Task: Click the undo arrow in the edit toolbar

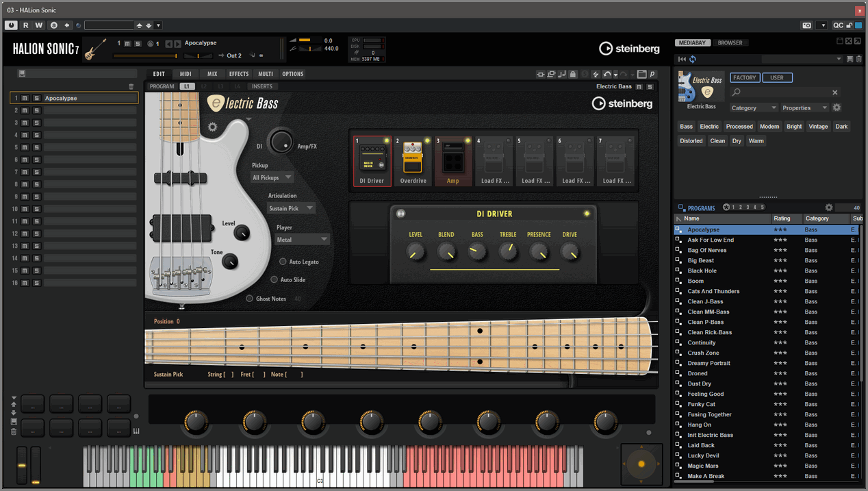Action: [607, 74]
